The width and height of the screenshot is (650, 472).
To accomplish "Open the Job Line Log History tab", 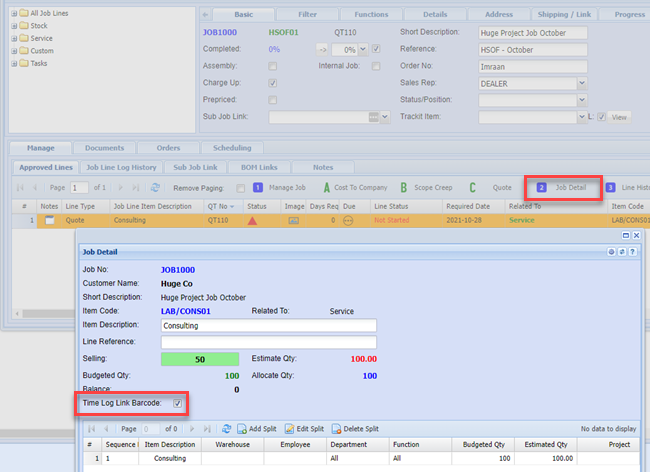I will 121,167.
